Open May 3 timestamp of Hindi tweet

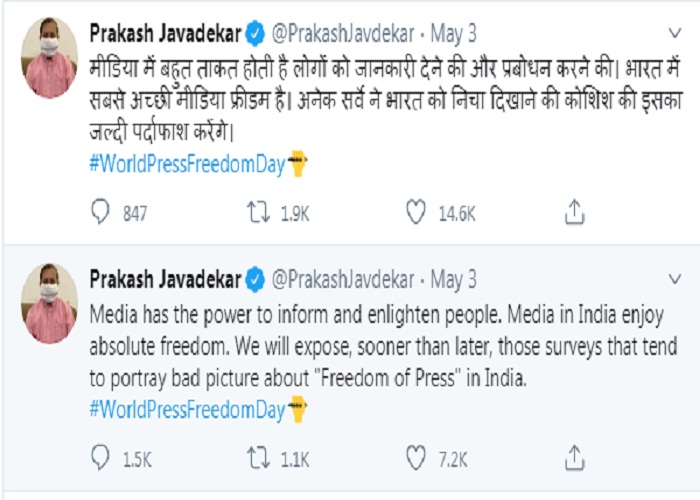pyautogui.click(x=456, y=33)
